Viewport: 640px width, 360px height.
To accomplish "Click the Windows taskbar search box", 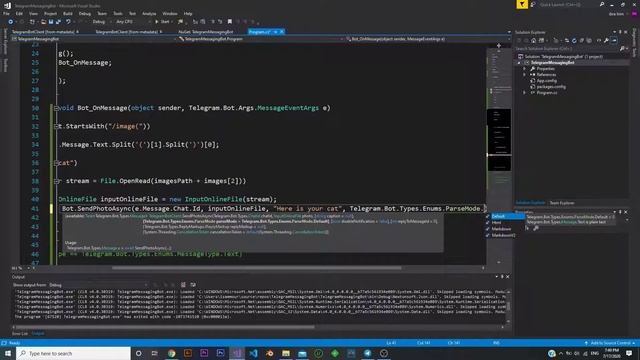I will (x=73, y=353).
